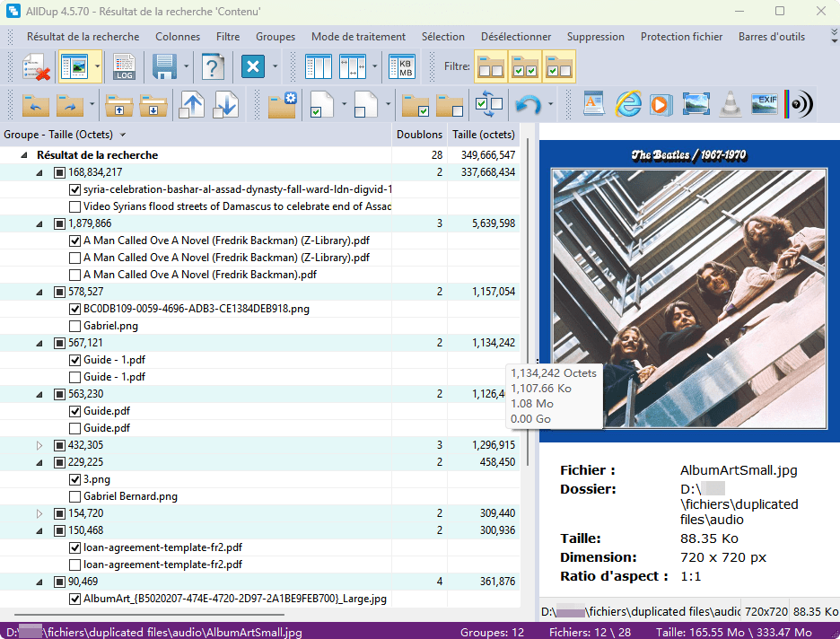840x639 pixels.
Task: Tick checkbox for A Man Called Ove (Fredrik Backman).pdf
Action: 75,275
